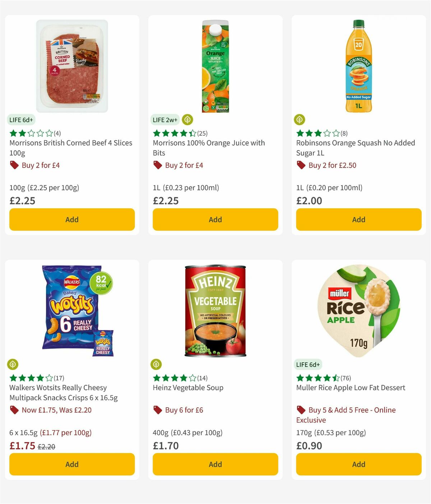Add Heinz Vegetable Soup to basket
The width and height of the screenshot is (431, 504).
click(215, 464)
